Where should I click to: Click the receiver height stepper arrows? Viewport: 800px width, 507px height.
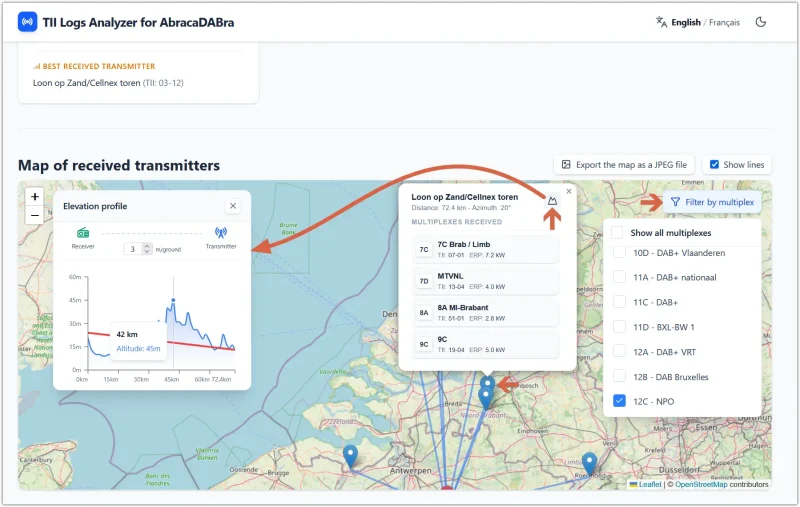point(147,249)
